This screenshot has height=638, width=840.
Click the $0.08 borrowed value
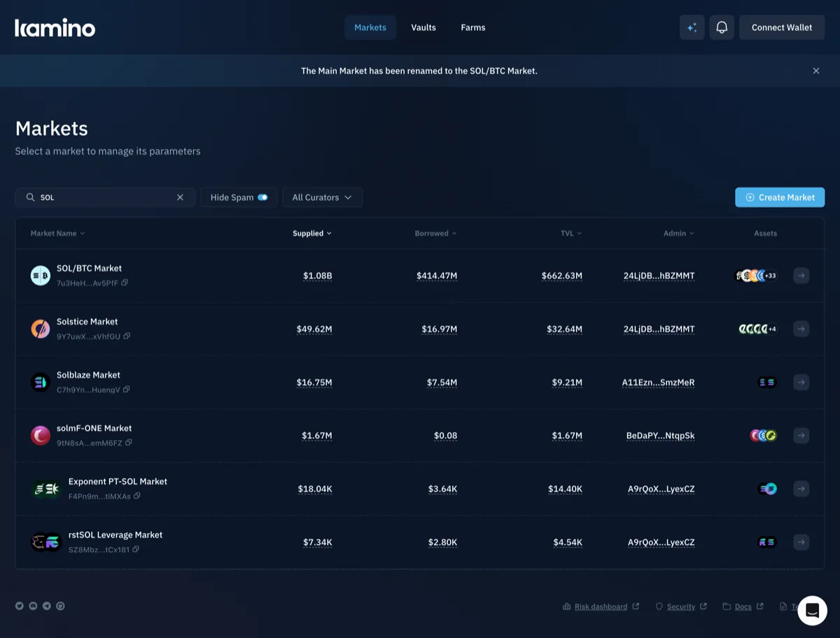(445, 435)
